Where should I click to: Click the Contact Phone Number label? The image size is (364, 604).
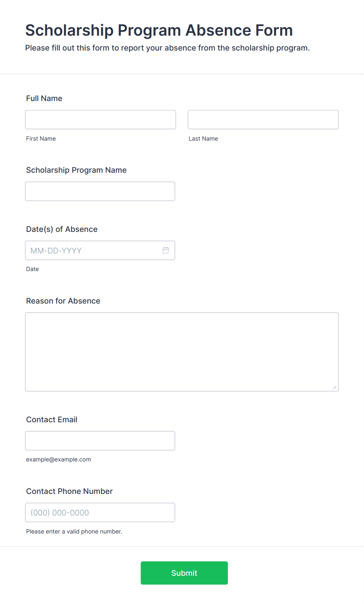(69, 491)
